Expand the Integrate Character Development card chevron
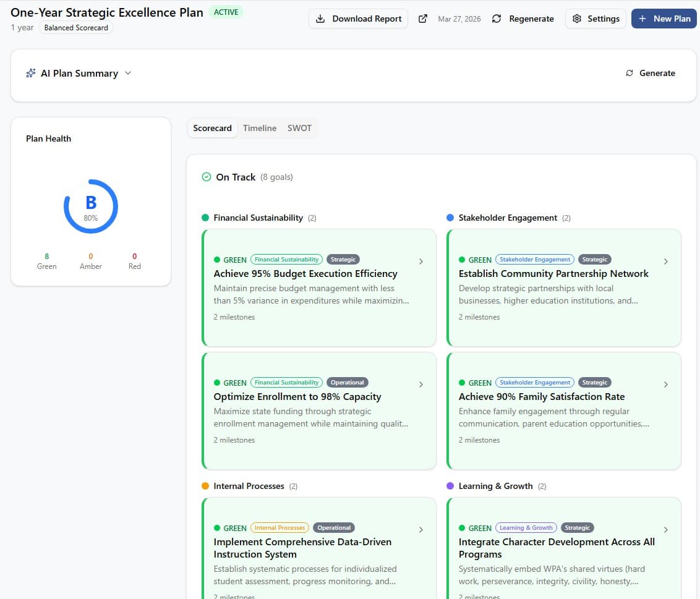 pyautogui.click(x=665, y=530)
